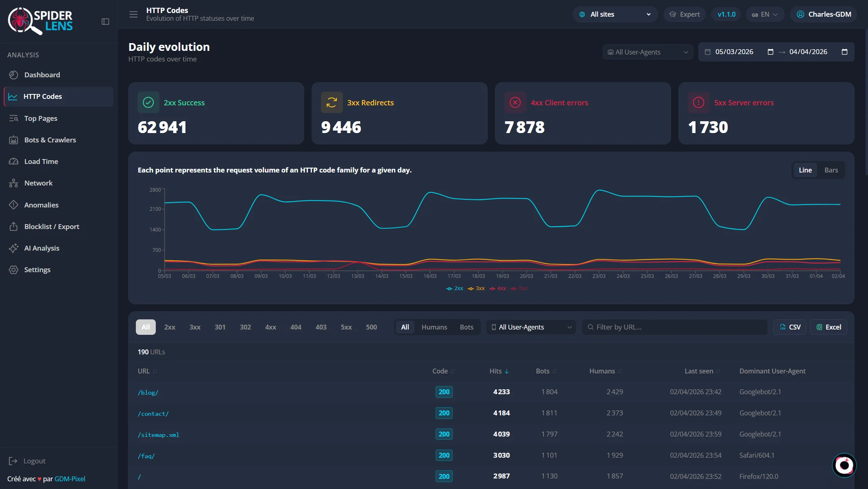
Task: Click the Blocklist / Export upload icon
Action: click(x=13, y=226)
